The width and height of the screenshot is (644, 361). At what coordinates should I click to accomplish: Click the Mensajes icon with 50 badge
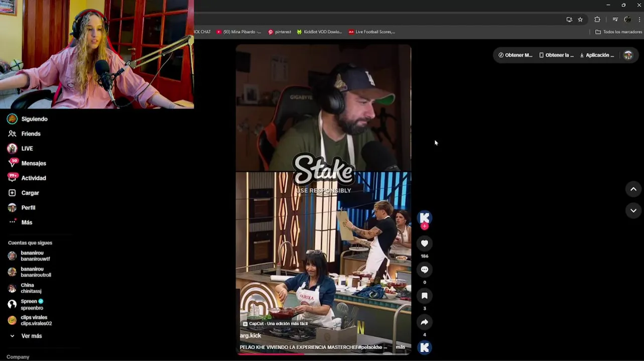[12, 163]
